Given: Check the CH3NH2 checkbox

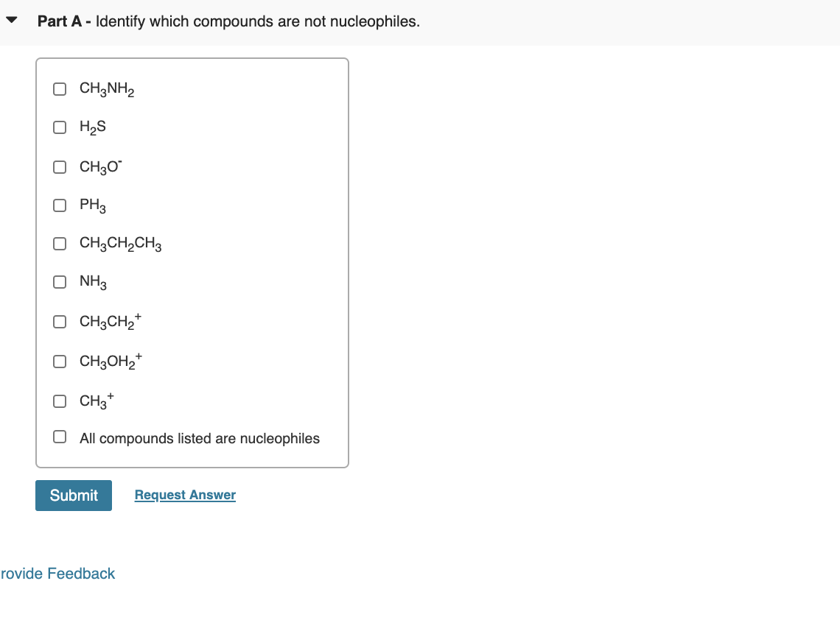Looking at the screenshot, I should pos(60,89).
